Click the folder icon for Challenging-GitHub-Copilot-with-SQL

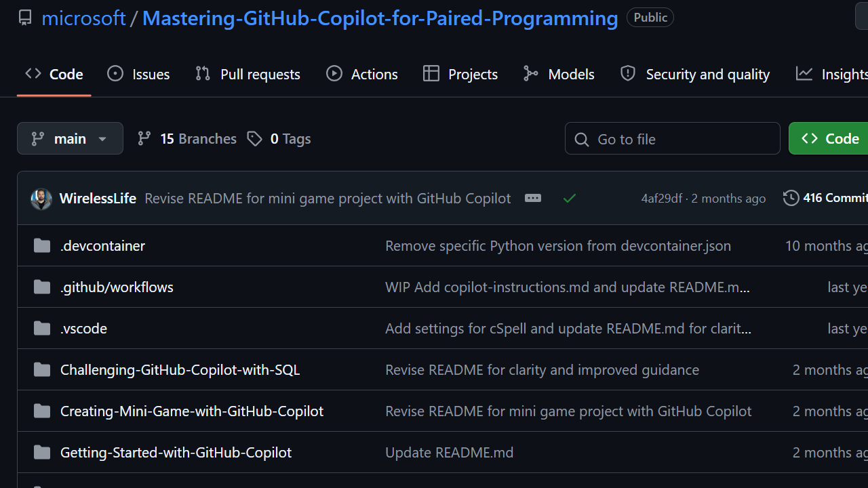(x=42, y=369)
